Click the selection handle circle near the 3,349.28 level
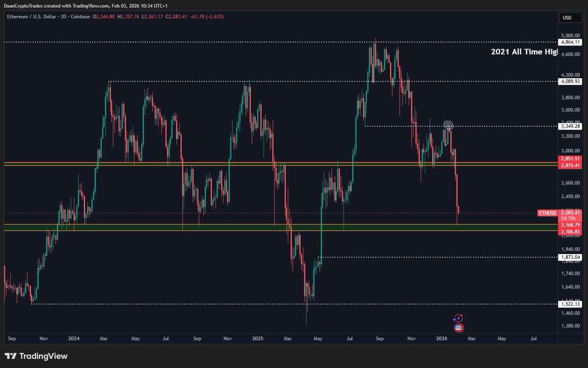 click(x=448, y=125)
